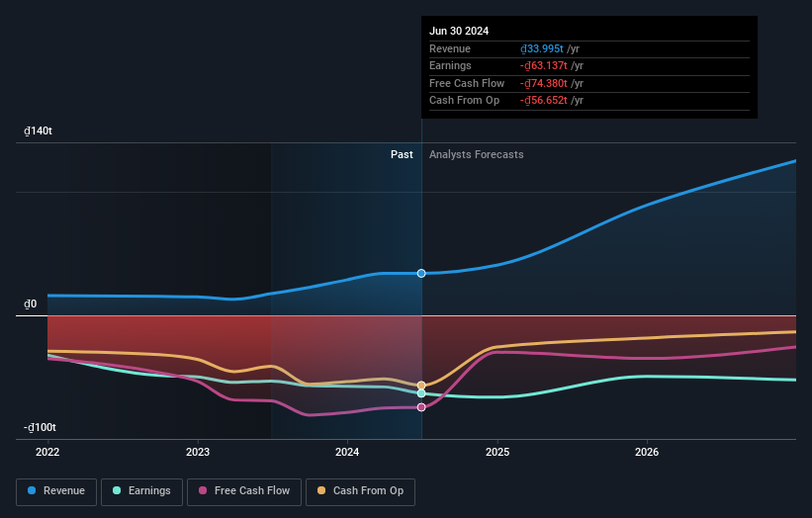The width and height of the screenshot is (812, 518).
Task: Click the tooltip date 'Jun 30 2024'
Action: coord(459,32)
